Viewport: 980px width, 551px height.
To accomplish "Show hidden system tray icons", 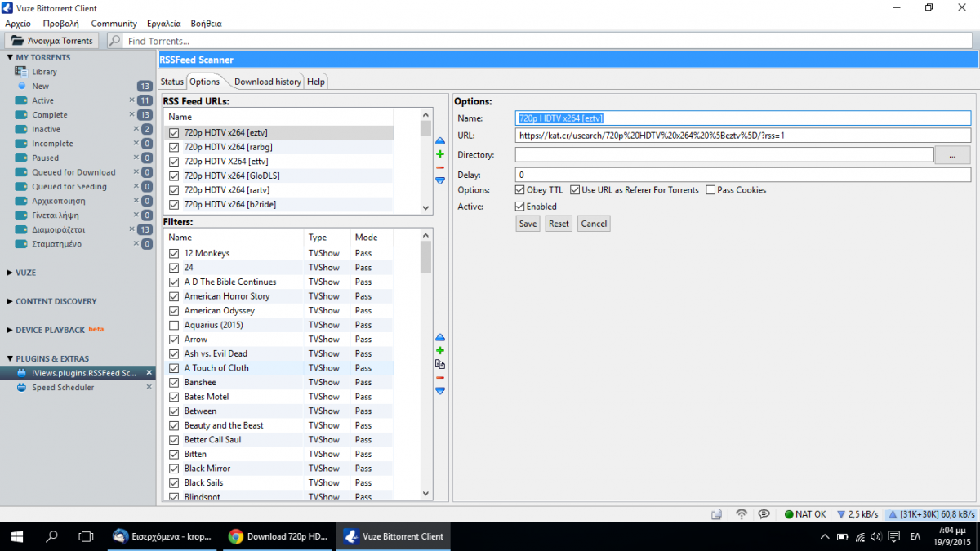I will coord(826,536).
